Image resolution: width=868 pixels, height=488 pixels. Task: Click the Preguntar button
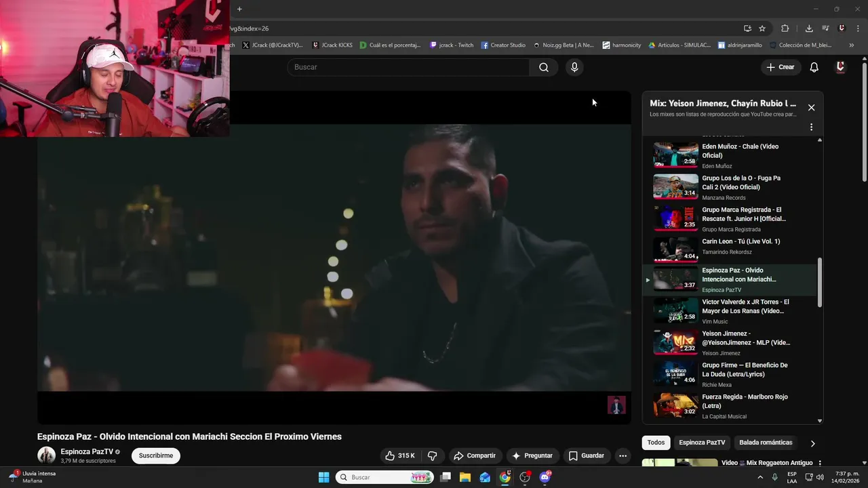pos(532,455)
